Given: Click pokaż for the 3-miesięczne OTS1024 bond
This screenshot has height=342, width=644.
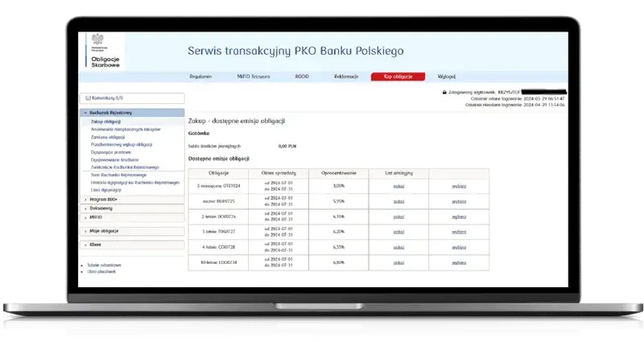Looking at the screenshot, I should coord(398,186).
